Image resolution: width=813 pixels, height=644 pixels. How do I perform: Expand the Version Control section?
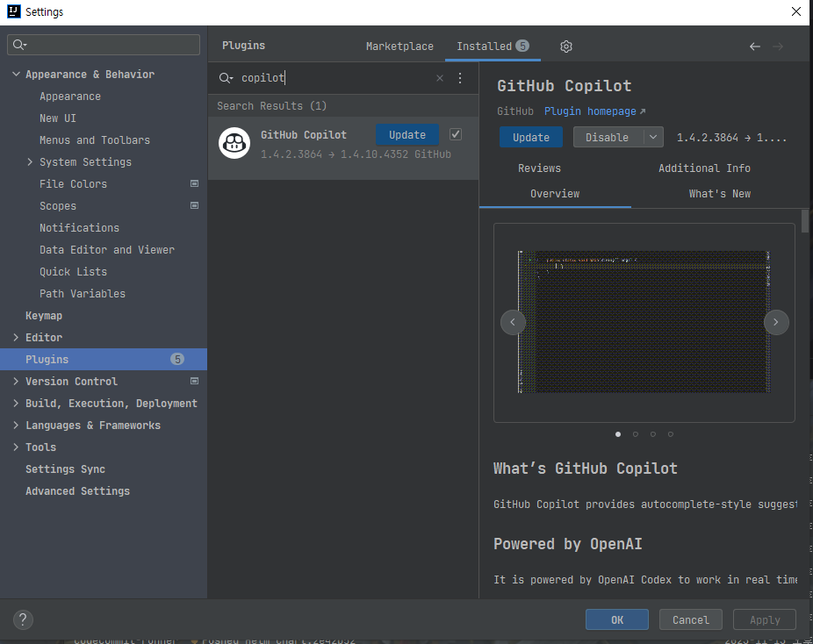[16, 382]
